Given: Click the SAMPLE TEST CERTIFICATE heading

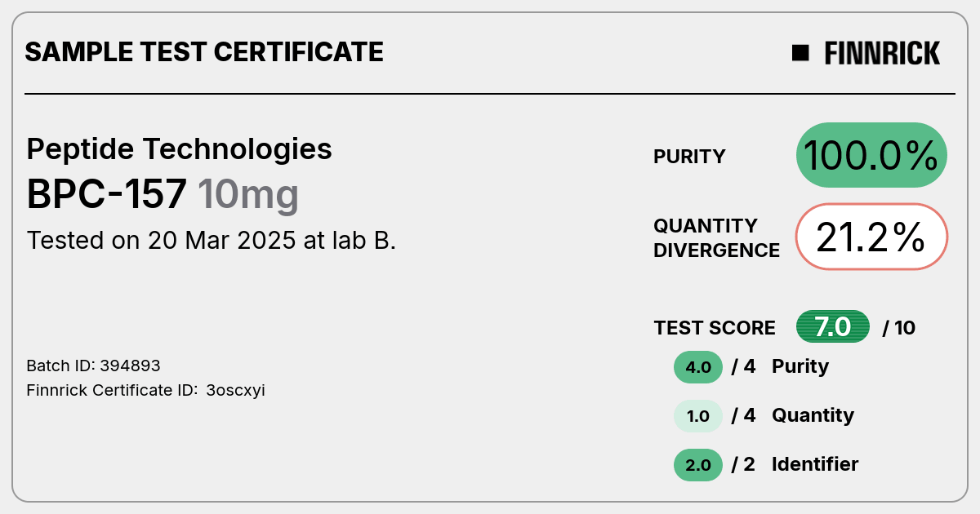Looking at the screenshot, I should tap(204, 52).
